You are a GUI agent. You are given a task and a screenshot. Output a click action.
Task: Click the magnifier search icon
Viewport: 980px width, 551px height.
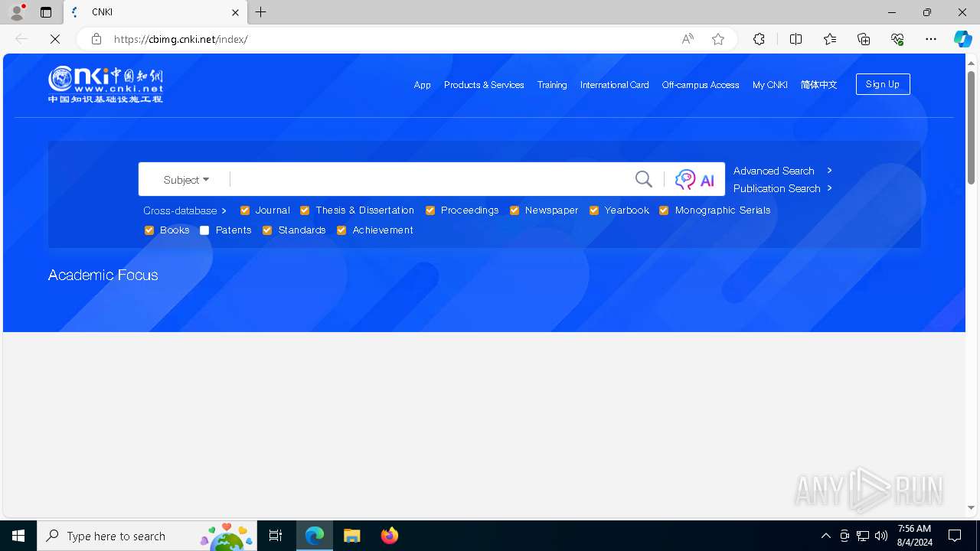click(644, 179)
